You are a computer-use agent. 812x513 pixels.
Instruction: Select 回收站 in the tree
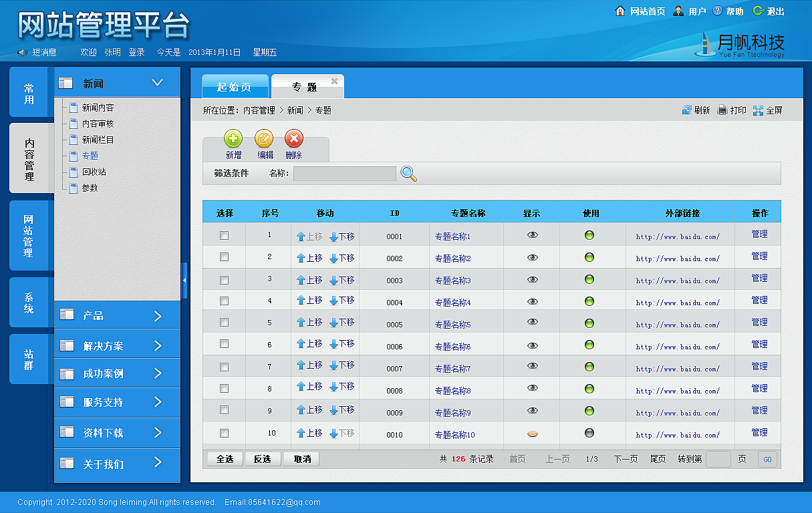pos(94,172)
